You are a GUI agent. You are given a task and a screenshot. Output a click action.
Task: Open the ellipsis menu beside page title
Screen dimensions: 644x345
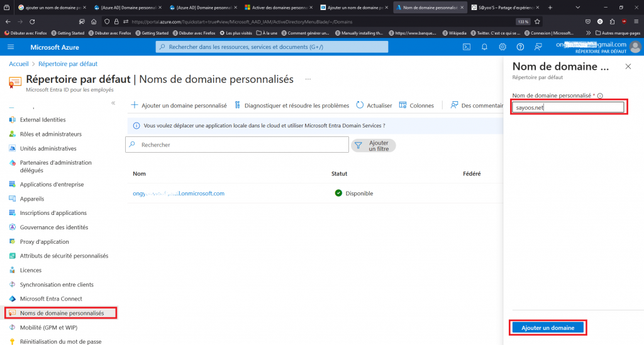pos(308,79)
